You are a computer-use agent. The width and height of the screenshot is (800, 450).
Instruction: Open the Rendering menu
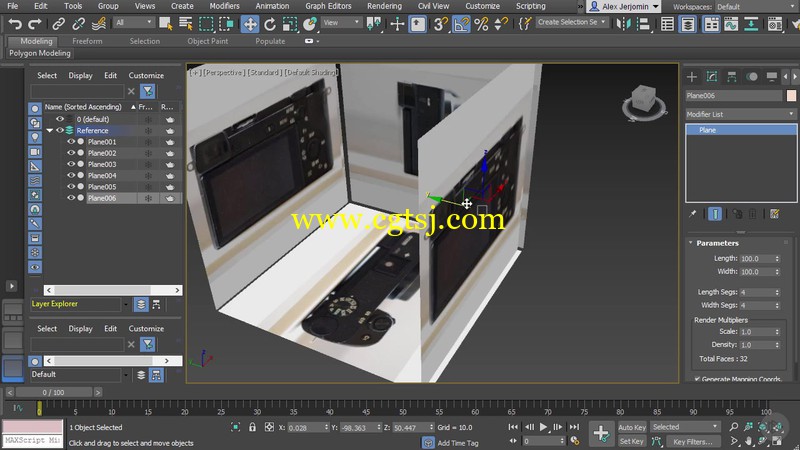click(384, 6)
